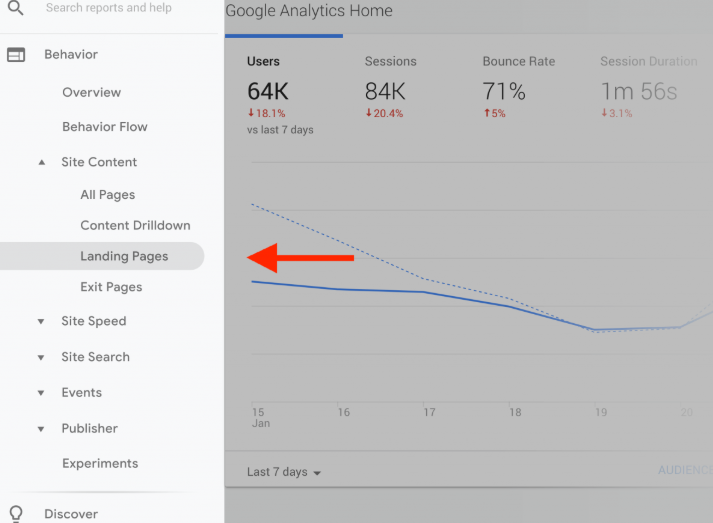This screenshot has height=523, width=713.
Task: Open the All Pages report
Action: tap(108, 195)
